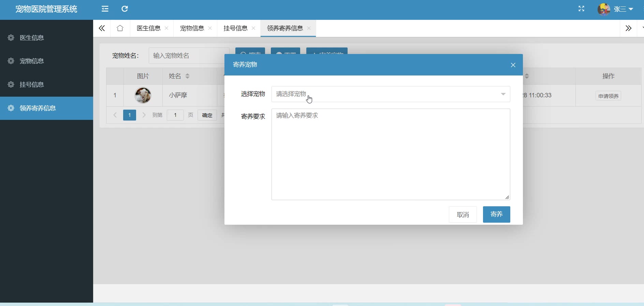Sort the table by 姓名 column

click(187, 76)
